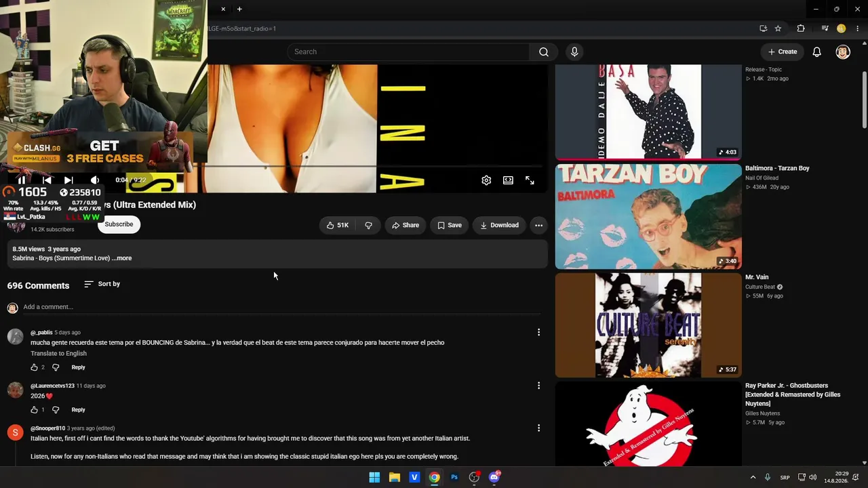Share the video with the Share button
868x488 pixels.
406,225
